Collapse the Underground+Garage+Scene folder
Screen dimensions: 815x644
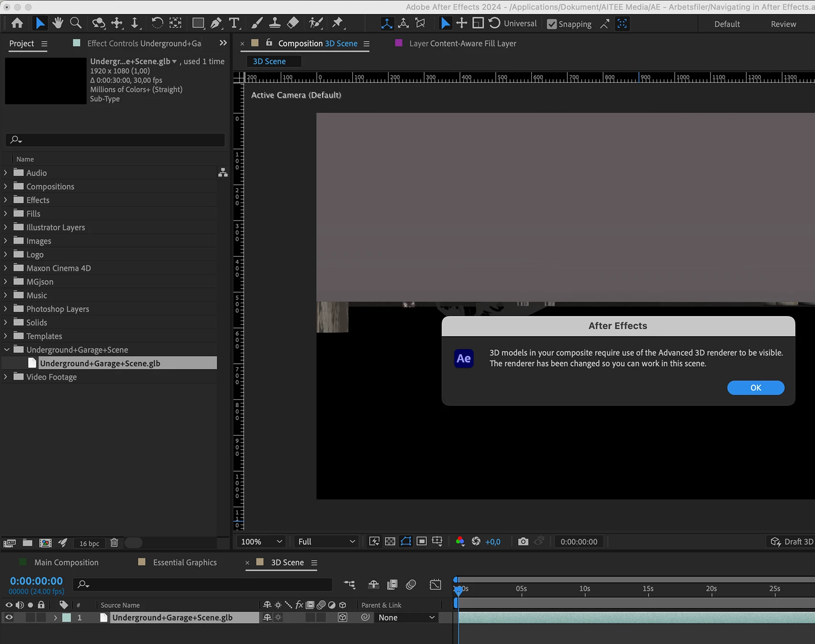[6, 349]
